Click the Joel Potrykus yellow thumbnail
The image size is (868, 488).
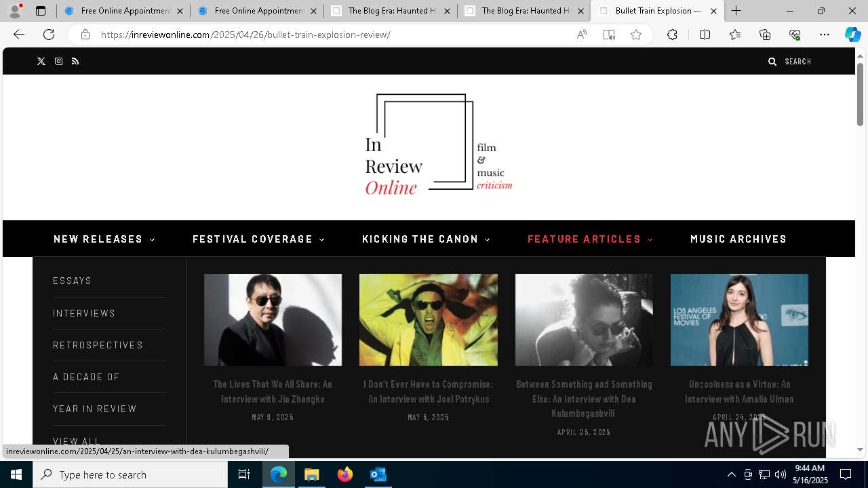point(428,320)
